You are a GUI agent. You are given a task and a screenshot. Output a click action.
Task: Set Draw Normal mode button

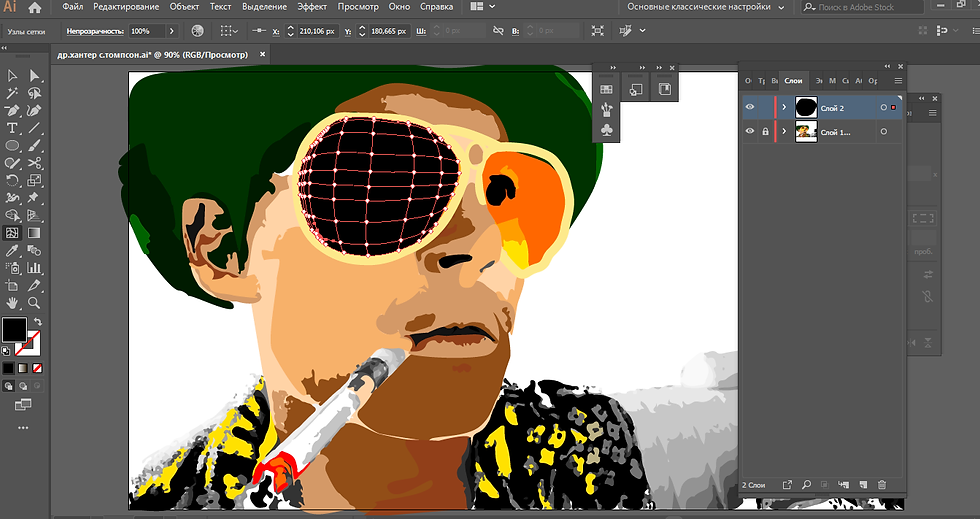click(9, 386)
